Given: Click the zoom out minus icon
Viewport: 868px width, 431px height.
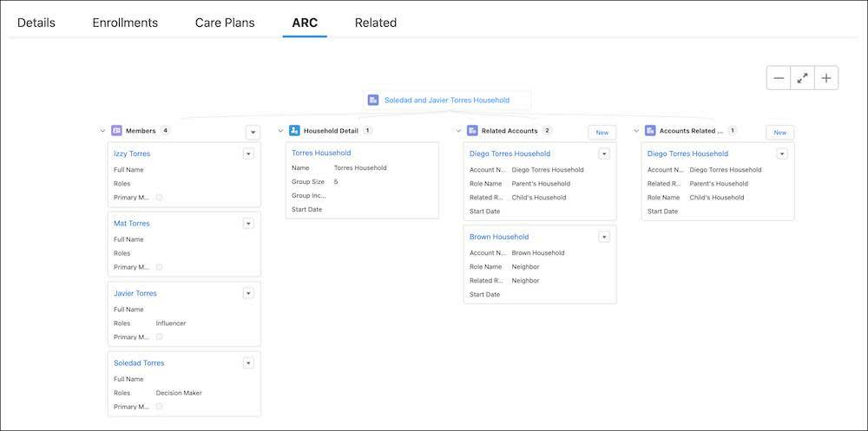Looking at the screenshot, I should [x=779, y=78].
